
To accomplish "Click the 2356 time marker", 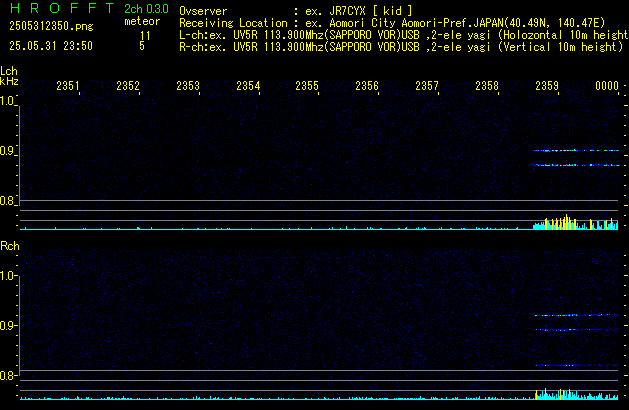I will pos(367,86).
